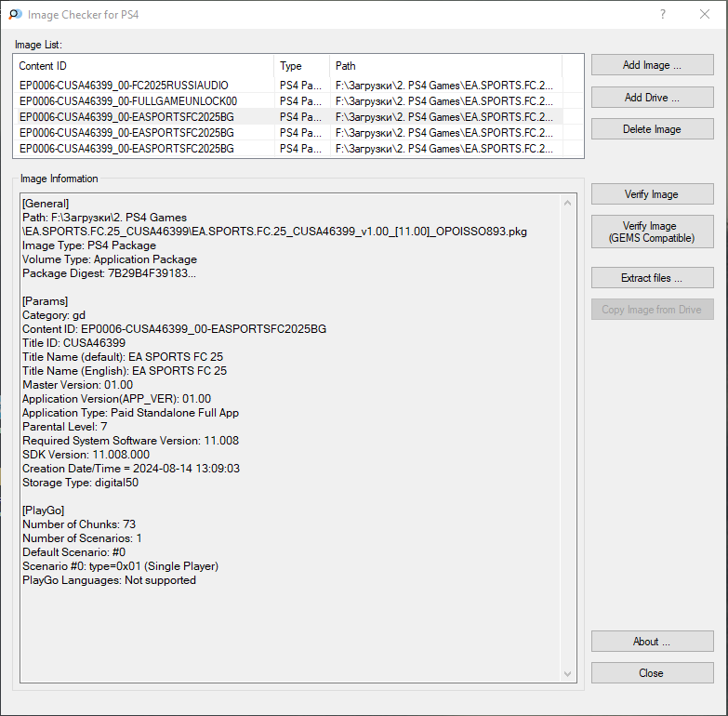Click the Verify Image button
The width and height of the screenshot is (728, 716).
pyautogui.click(x=652, y=194)
